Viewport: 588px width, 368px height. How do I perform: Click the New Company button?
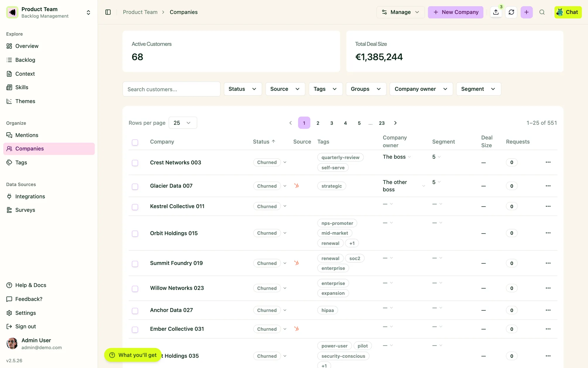coord(455,12)
